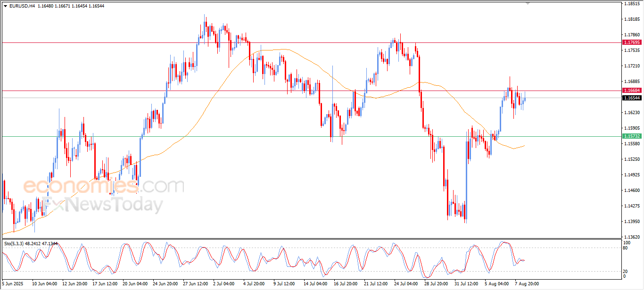Click the arrow before EURUSD,H4 title
Viewport: 644px width, 290px height.
coord(5,6)
